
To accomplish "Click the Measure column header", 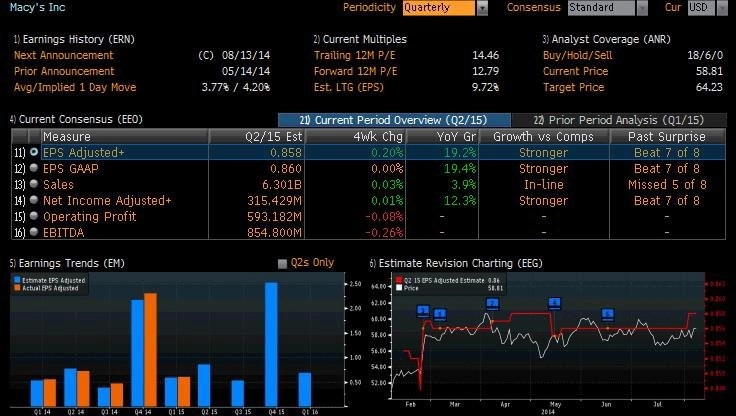I will click(x=124, y=137).
